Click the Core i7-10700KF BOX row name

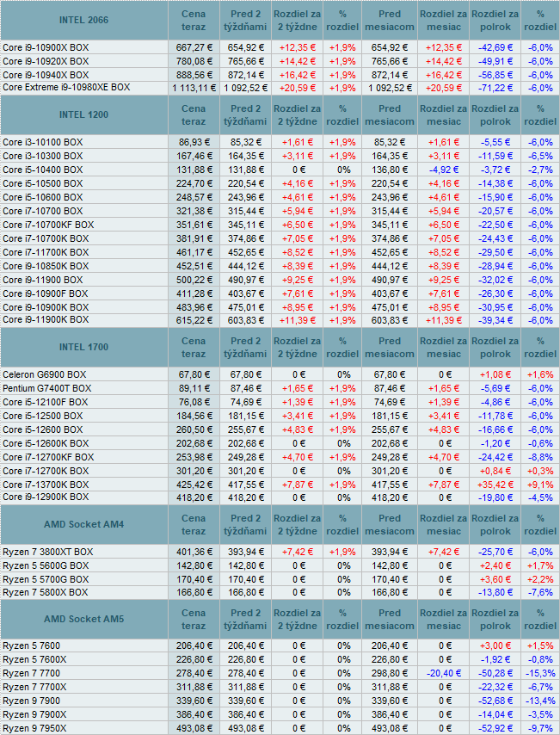(48, 225)
